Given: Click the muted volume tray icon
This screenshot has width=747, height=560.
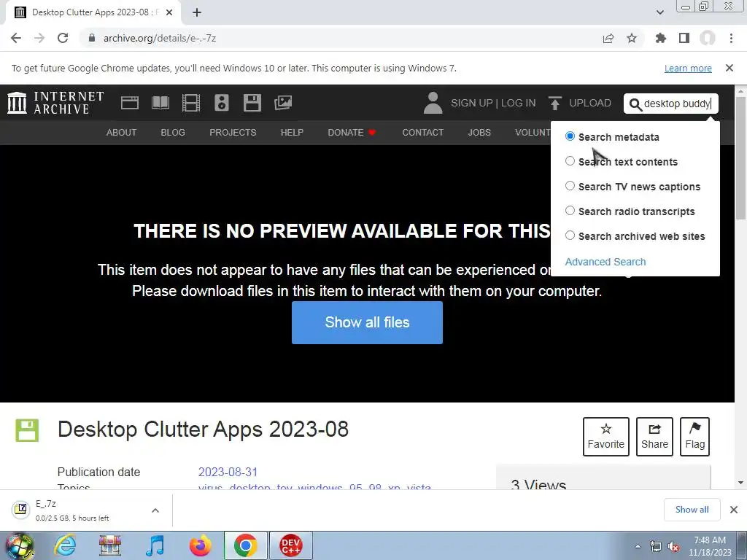Looking at the screenshot, I should [673, 546].
